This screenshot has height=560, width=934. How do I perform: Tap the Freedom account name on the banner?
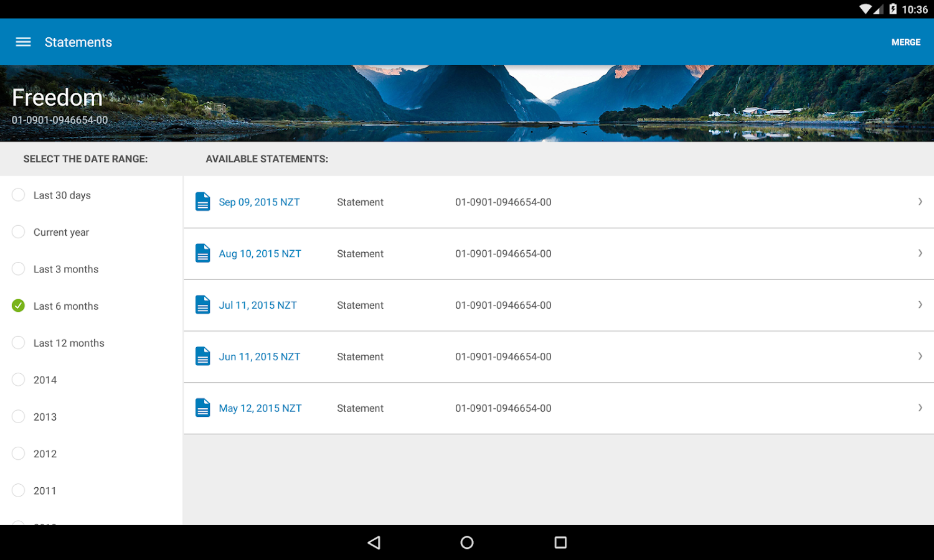57,98
